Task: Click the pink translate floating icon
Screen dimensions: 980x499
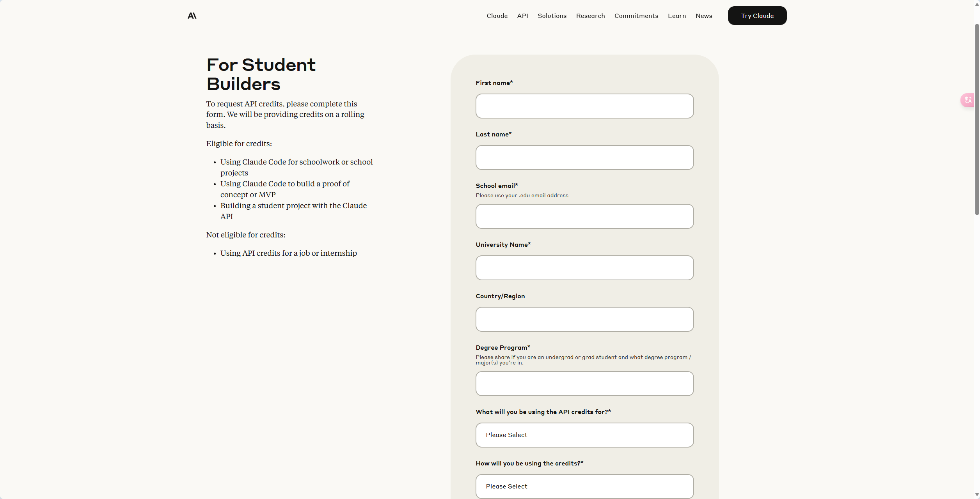Action: tap(968, 100)
